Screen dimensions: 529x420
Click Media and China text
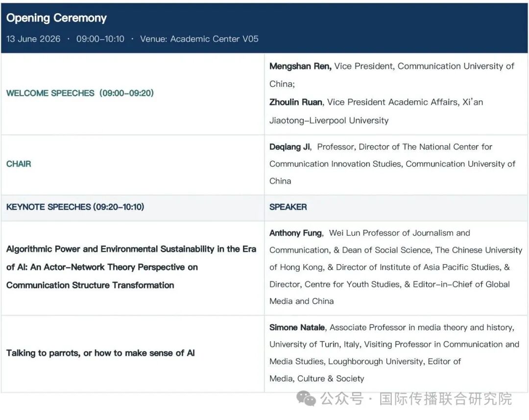[x=302, y=301]
